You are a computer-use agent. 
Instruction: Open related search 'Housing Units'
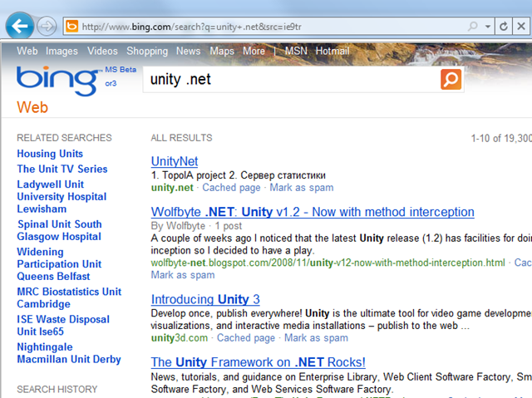[50, 154]
